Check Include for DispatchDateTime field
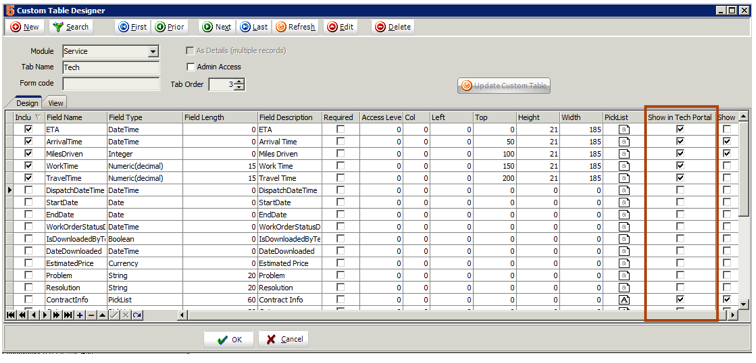 coord(28,190)
